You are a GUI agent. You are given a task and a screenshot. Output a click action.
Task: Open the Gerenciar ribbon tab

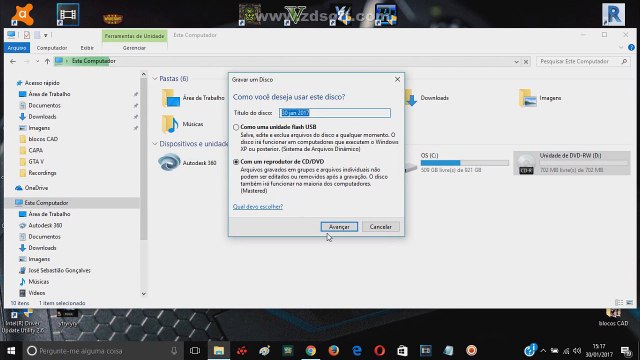(x=134, y=48)
